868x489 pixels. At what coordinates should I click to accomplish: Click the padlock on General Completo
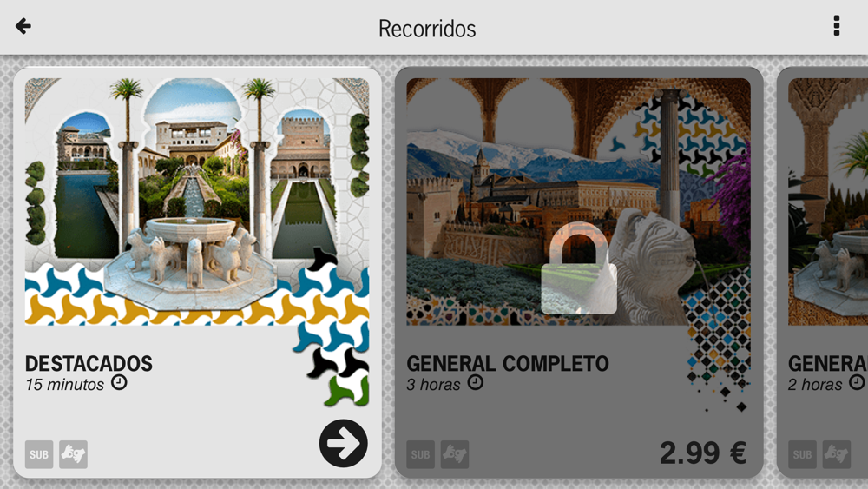coord(579,268)
